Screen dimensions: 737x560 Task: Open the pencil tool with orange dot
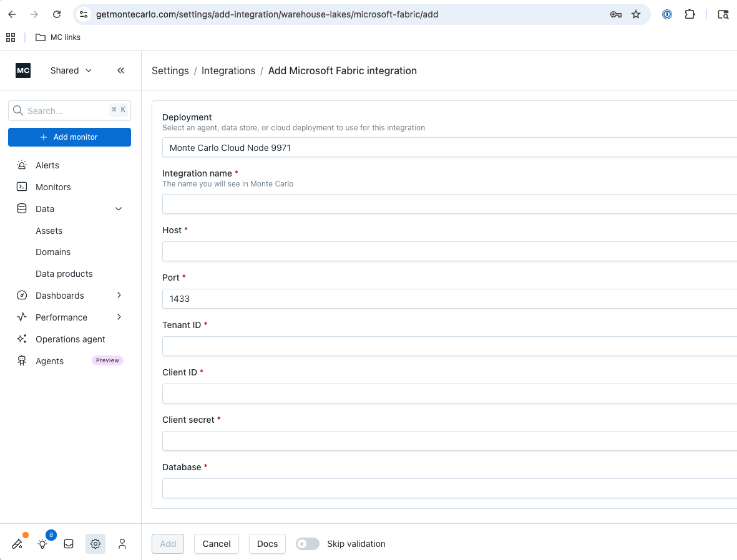[x=17, y=544]
